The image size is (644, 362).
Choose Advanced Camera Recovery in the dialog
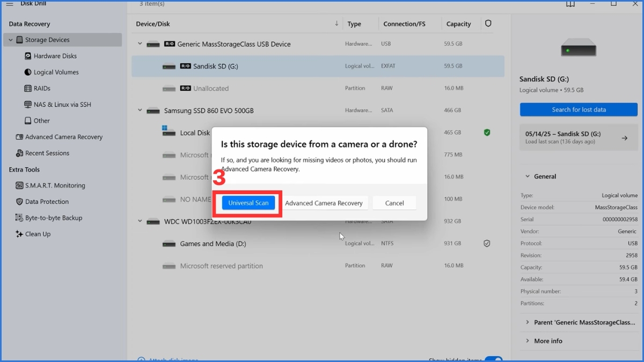pyautogui.click(x=324, y=203)
